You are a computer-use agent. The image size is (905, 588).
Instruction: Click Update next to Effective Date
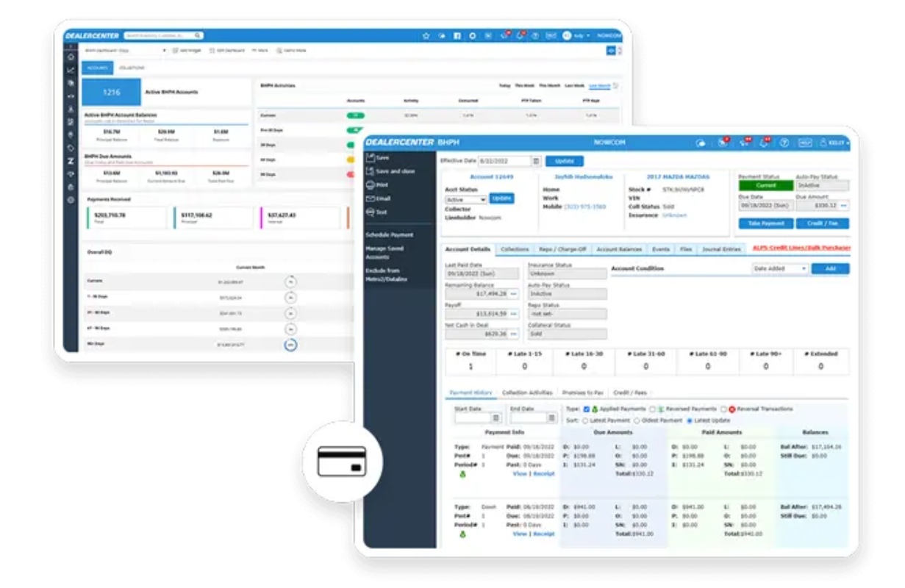click(x=565, y=161)
